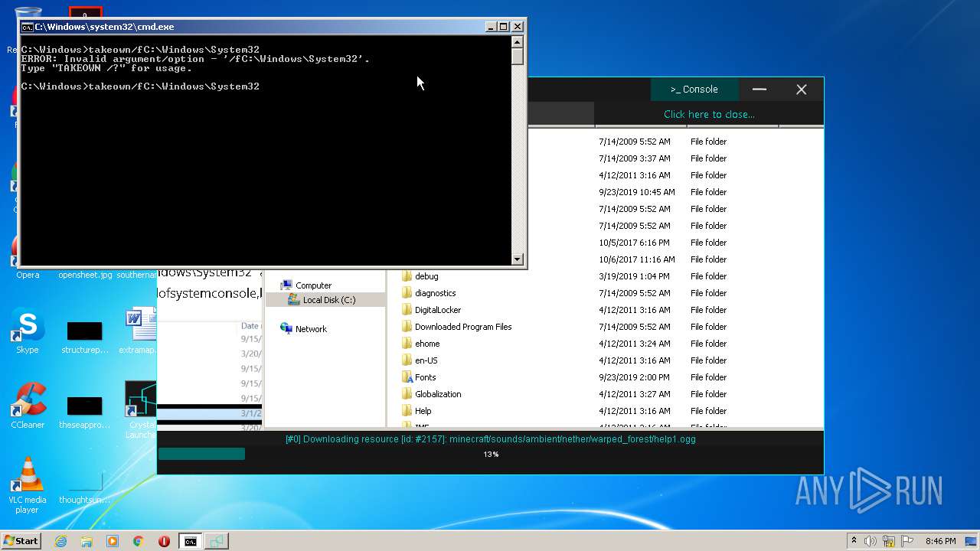
Task: Click the debug folder icon
Action: pos(407,276)
